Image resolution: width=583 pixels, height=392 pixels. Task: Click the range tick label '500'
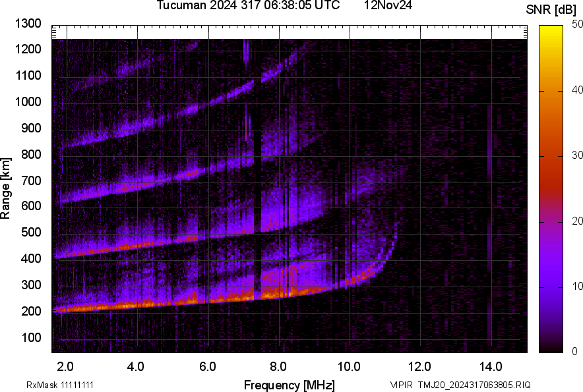tap(31, 232)
